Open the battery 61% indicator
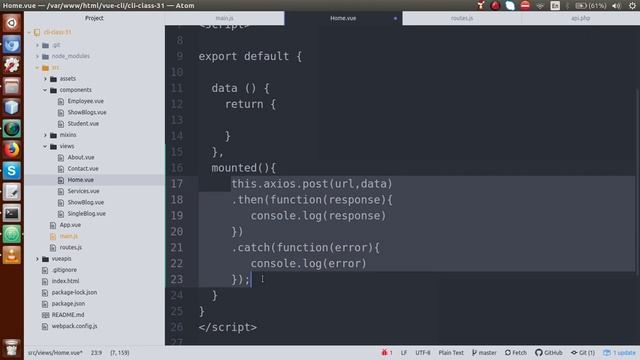Viewport: 640px width, 360px height. 591,6
